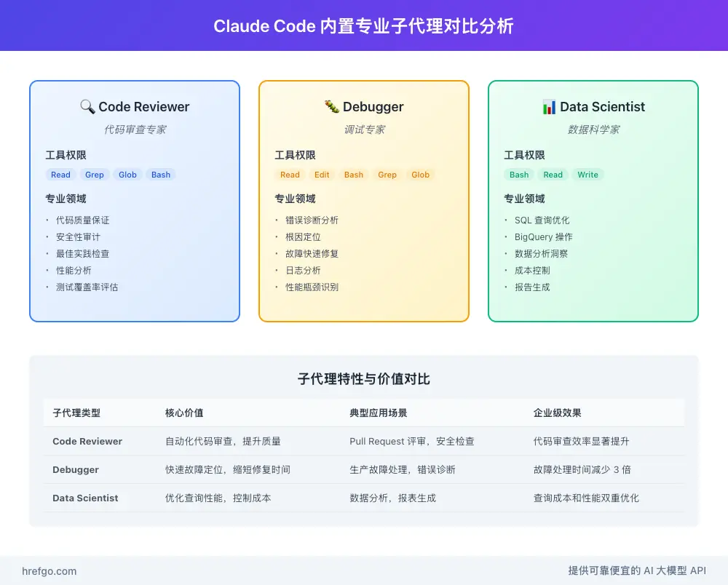Screen dimensions: 728x585
Task: Click the list item SQL 查询优化
Action: [542, 220]
